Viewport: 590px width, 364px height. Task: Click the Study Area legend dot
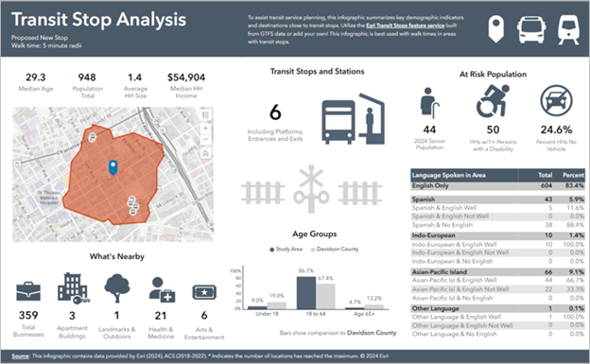pos(271,250)
